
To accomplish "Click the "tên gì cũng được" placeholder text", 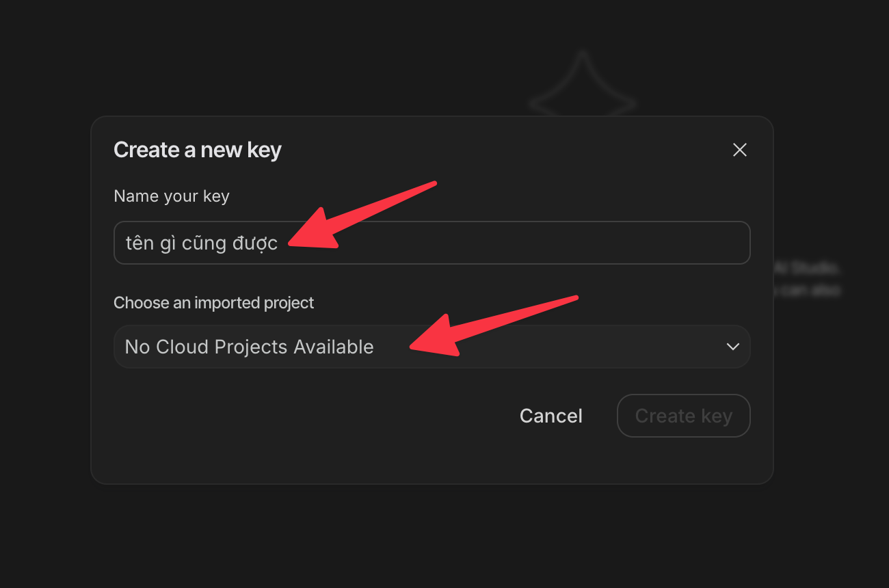I will 202,243.
